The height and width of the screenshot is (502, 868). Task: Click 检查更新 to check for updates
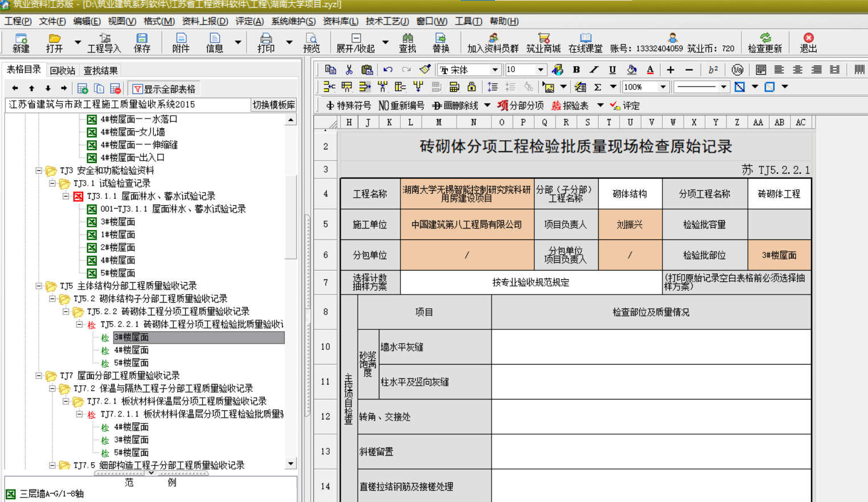click(764, 43)
